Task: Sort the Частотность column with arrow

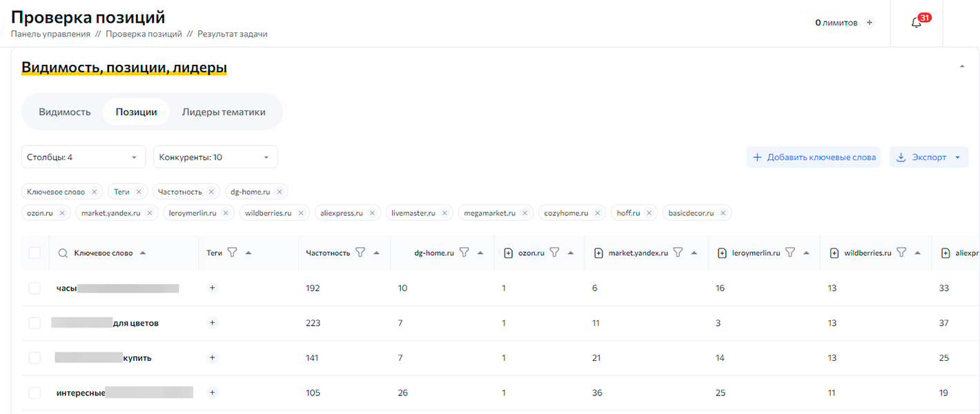Action: [x=377, y=253]
